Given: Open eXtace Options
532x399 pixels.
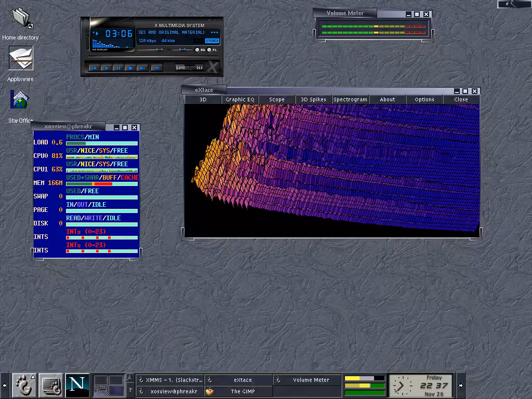Looking at the screenshot, I should pos(424,99).
